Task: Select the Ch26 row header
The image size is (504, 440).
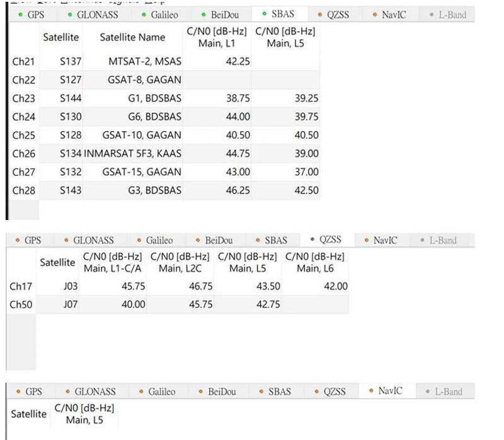Action: click(x=24, y=154)
